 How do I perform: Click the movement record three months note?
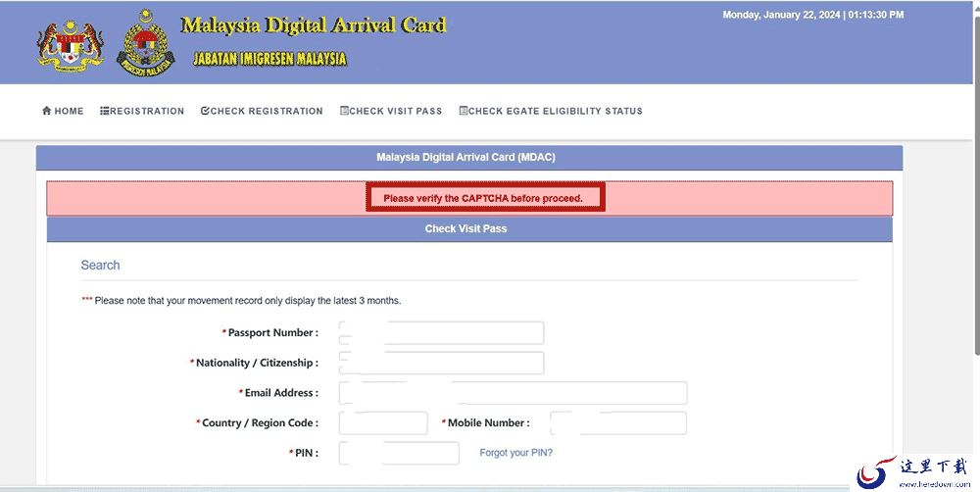(241, 301)
